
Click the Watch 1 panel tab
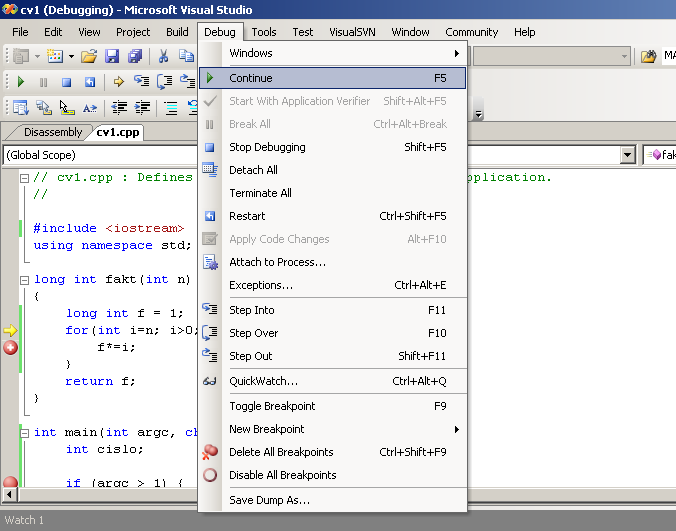coord(24,520)
